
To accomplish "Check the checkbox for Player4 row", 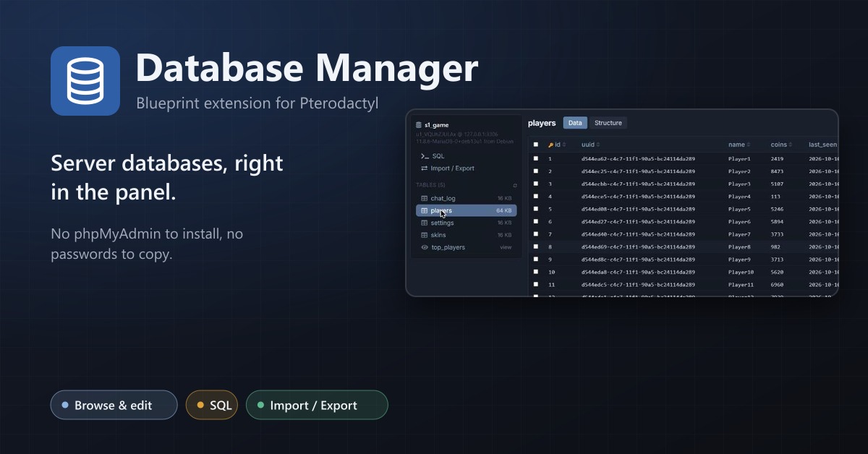I will [x=536, y=197].
